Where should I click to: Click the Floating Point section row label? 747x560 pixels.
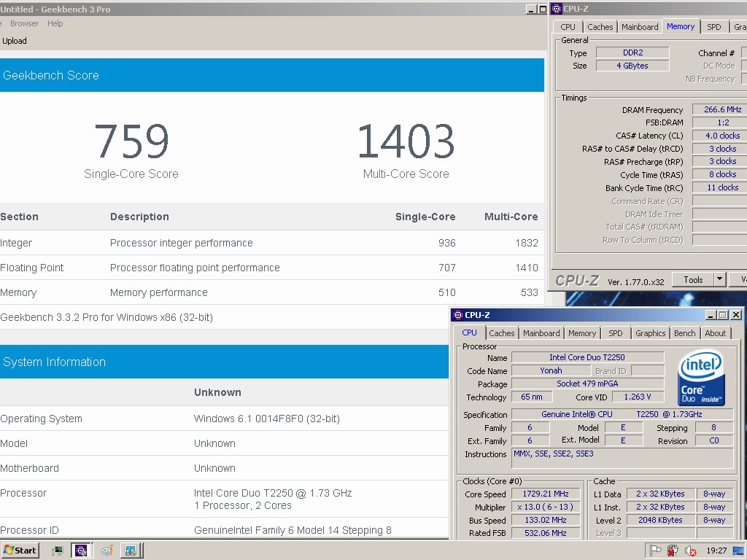click(31, 268)
